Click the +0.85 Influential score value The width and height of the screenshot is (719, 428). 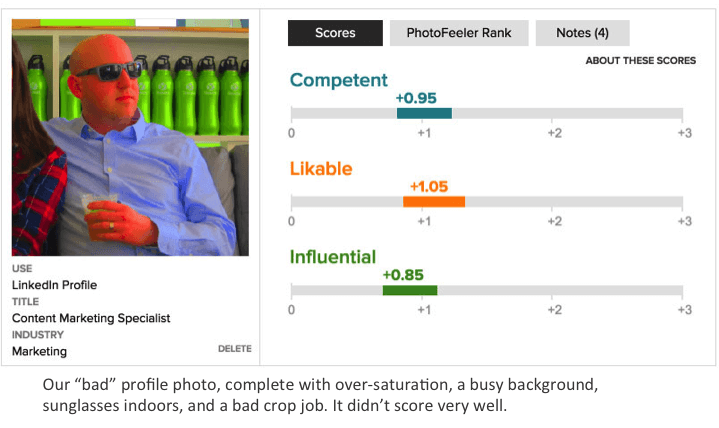[x=403, y=274]
